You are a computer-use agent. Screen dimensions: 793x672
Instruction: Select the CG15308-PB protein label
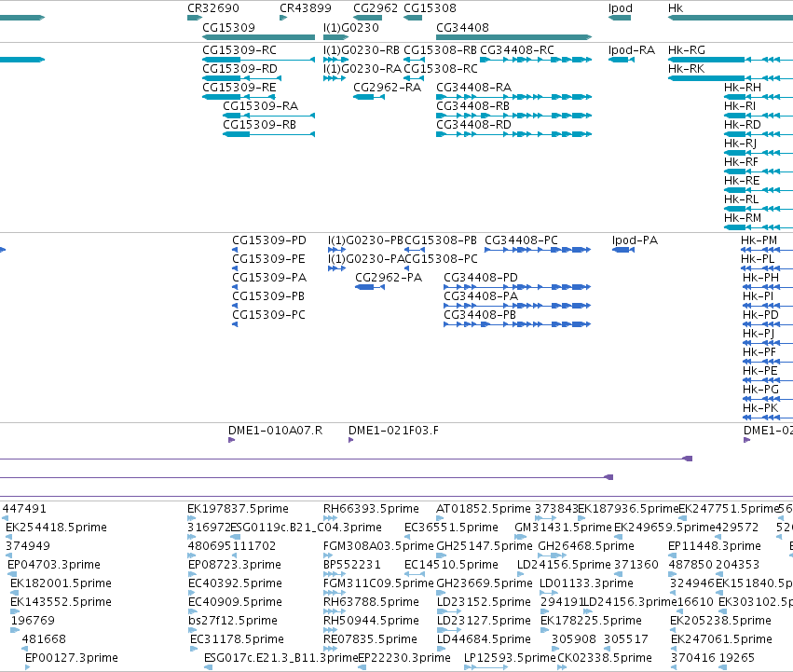pos(441,240)
